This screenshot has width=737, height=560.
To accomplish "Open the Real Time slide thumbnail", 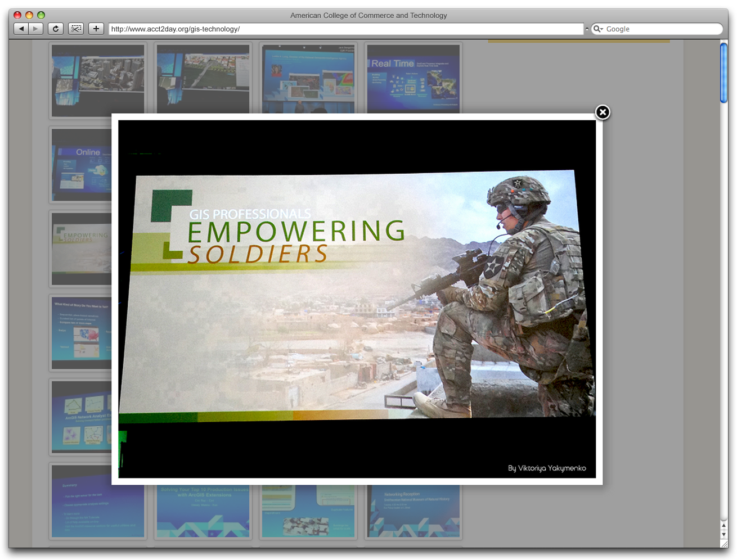I will pos(414,80).
